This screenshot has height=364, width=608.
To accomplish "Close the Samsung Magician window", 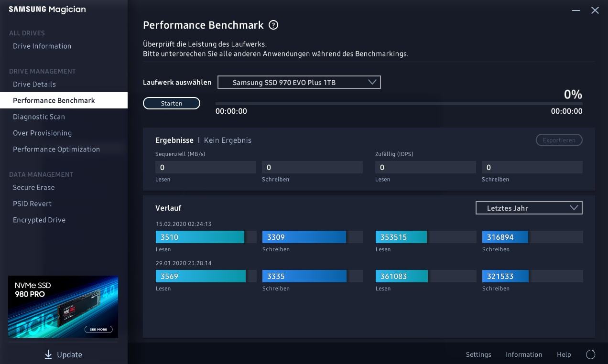I will point(595,10).
